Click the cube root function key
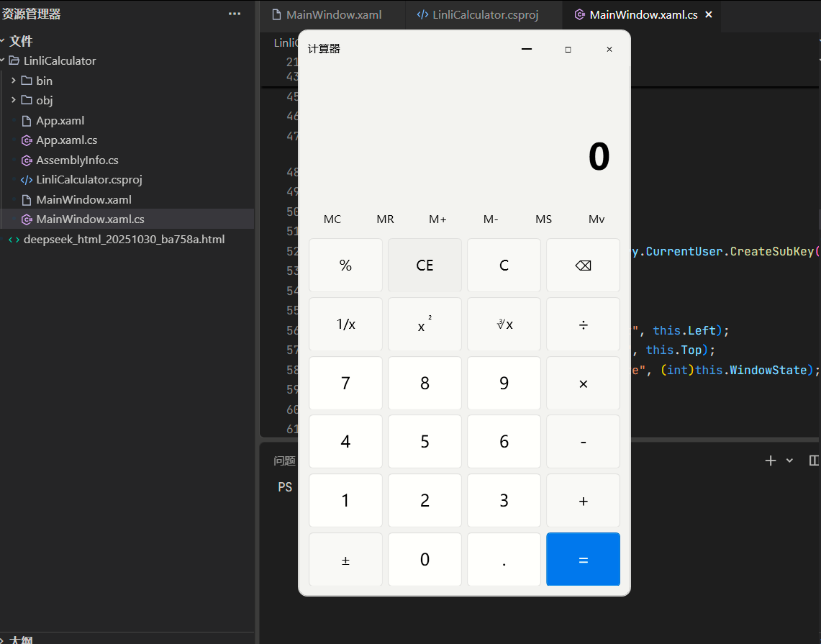Viewport: 821px width, 644px height. pyautogui.click(x=504, y=325)
